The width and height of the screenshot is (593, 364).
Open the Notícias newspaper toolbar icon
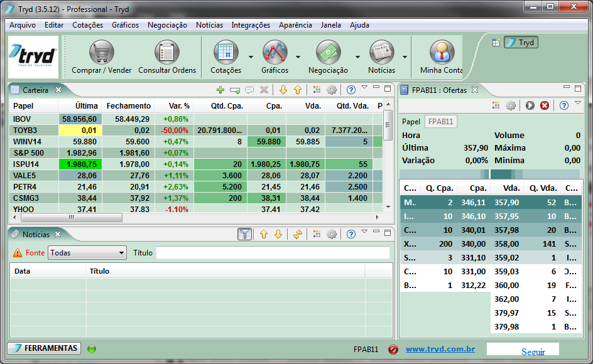tap(381, 52)
